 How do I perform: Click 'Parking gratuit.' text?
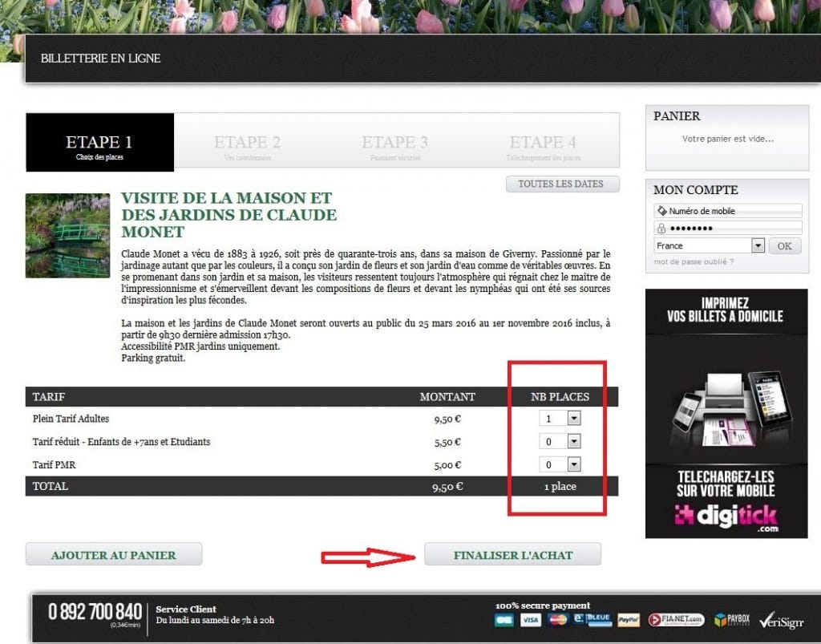pyautogui.click(x=153, y=358)
